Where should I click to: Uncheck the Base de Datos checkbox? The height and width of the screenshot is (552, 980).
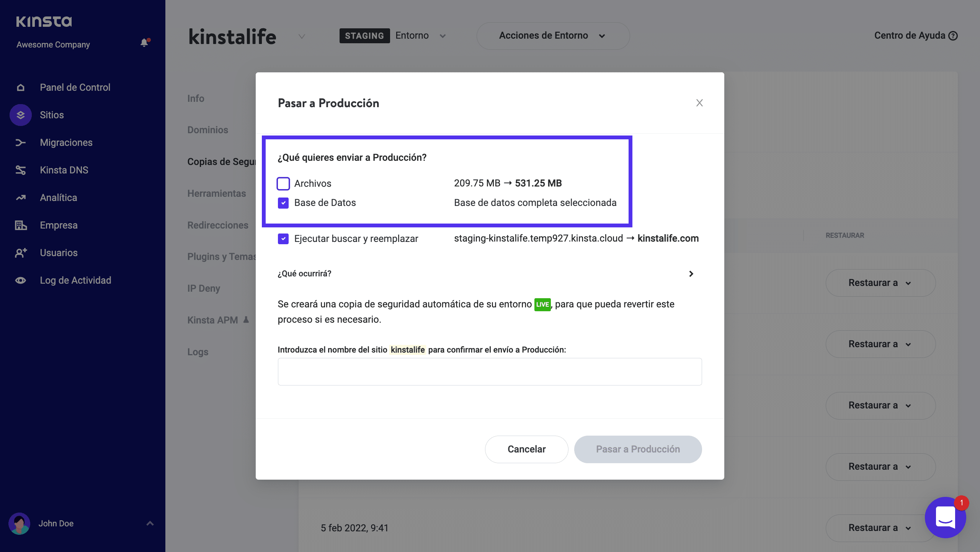(283, 203)
